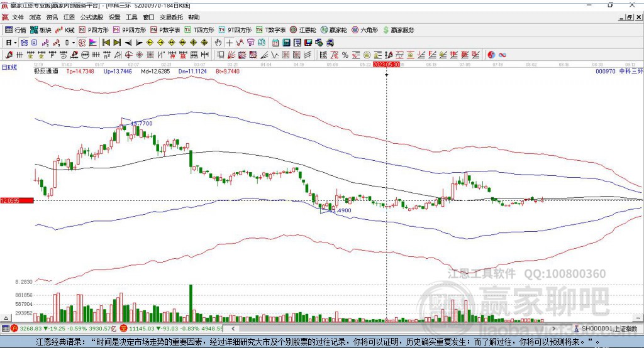Jump to first bar with green skip-back icon
Image resolution: width=644 pixels, height=348 pixels.
[x=106, y=43]
